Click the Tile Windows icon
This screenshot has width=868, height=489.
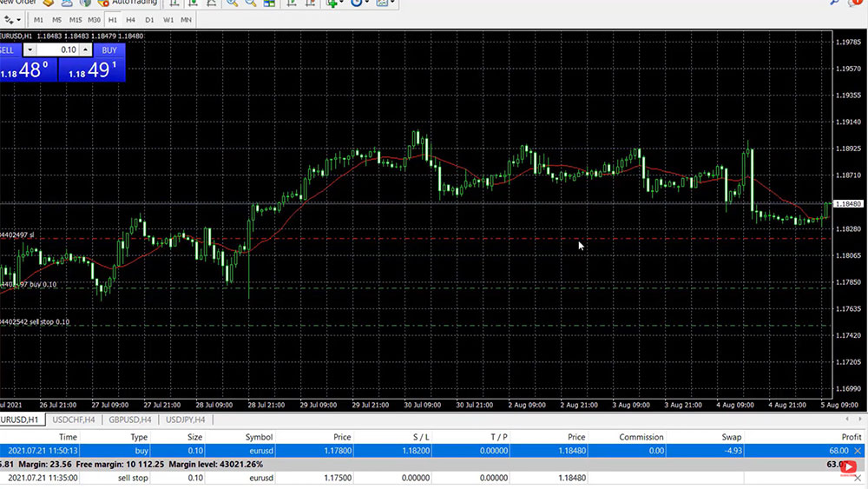(x=270, y=3)
